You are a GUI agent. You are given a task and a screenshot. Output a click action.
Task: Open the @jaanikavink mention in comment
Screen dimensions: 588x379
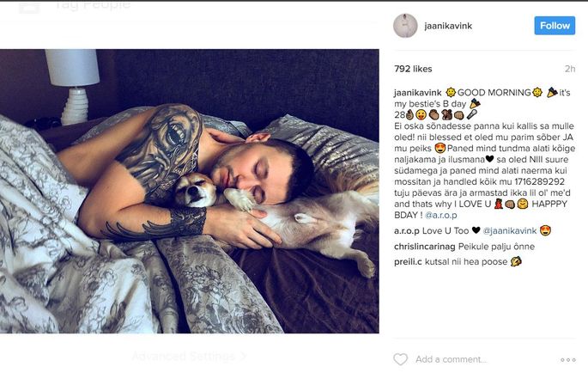[509, 230]
